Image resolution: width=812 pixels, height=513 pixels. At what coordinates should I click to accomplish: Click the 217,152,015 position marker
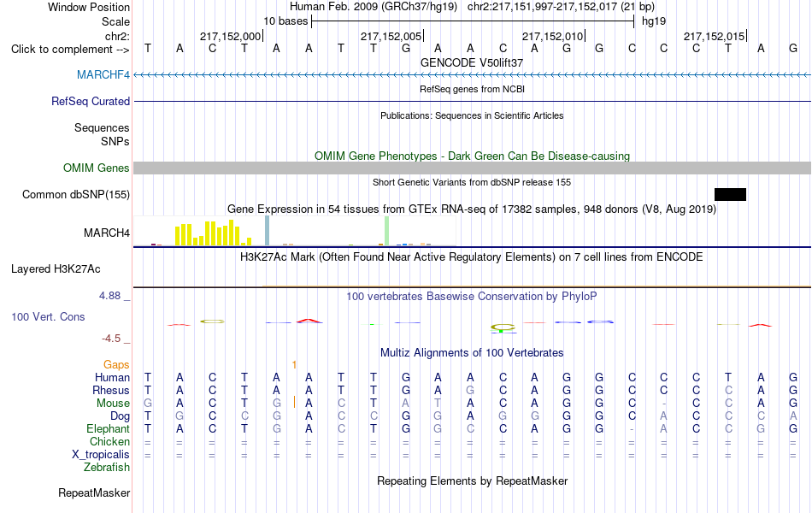click(715, 36)
